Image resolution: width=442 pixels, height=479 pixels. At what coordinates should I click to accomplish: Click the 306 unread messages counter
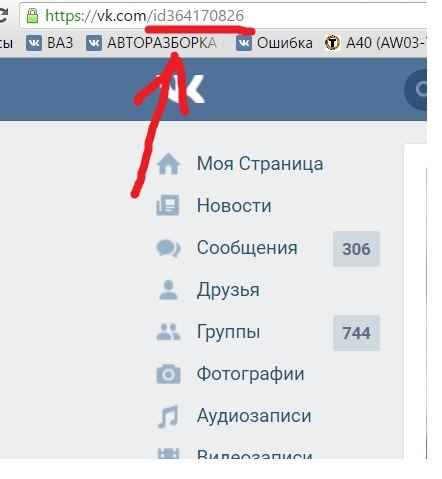pos(356,249)
